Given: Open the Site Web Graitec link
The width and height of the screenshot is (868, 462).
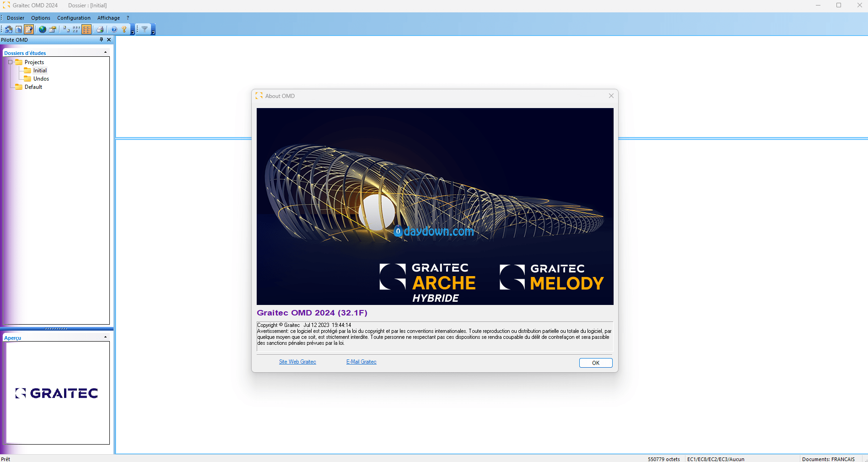Looking at the screenshot, I should pos(297,362).
